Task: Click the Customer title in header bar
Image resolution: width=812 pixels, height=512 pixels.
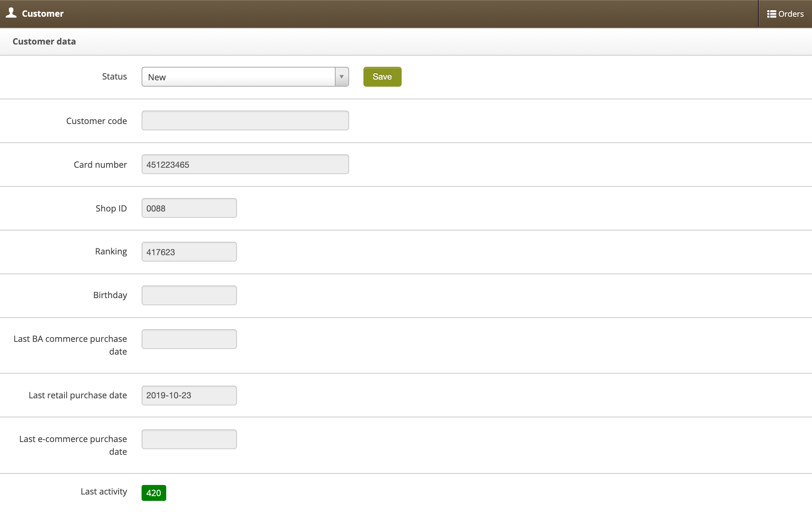Action: tap(43, 14)
